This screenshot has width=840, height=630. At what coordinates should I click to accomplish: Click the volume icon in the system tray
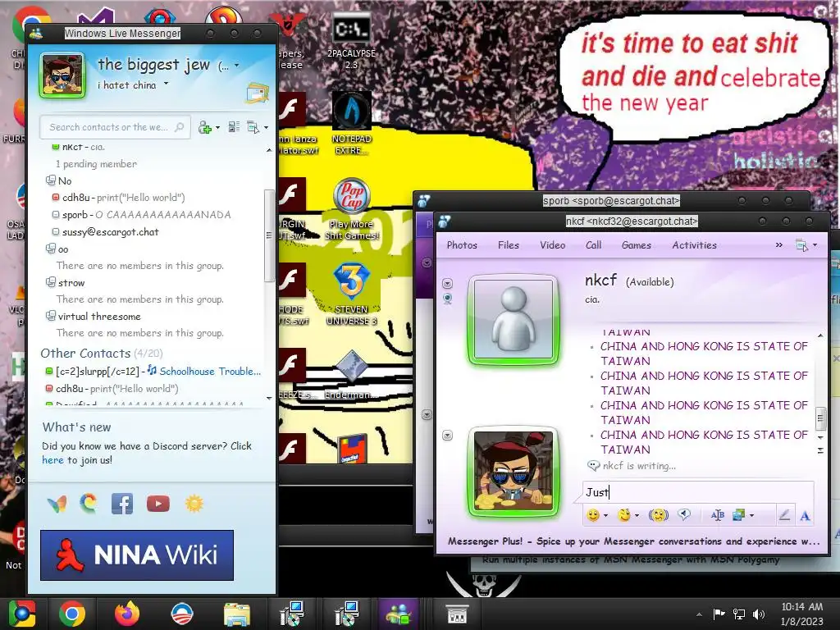(x=758, y=614)
